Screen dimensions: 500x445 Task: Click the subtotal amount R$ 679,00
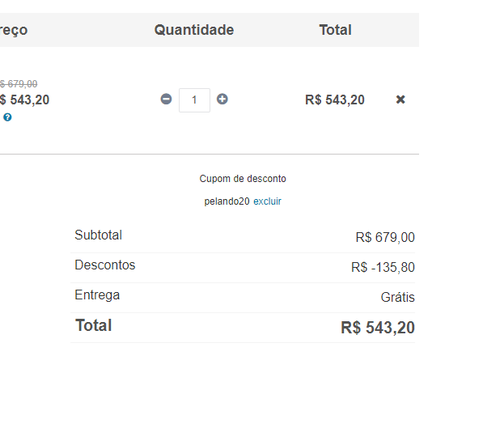coord(385,237)
